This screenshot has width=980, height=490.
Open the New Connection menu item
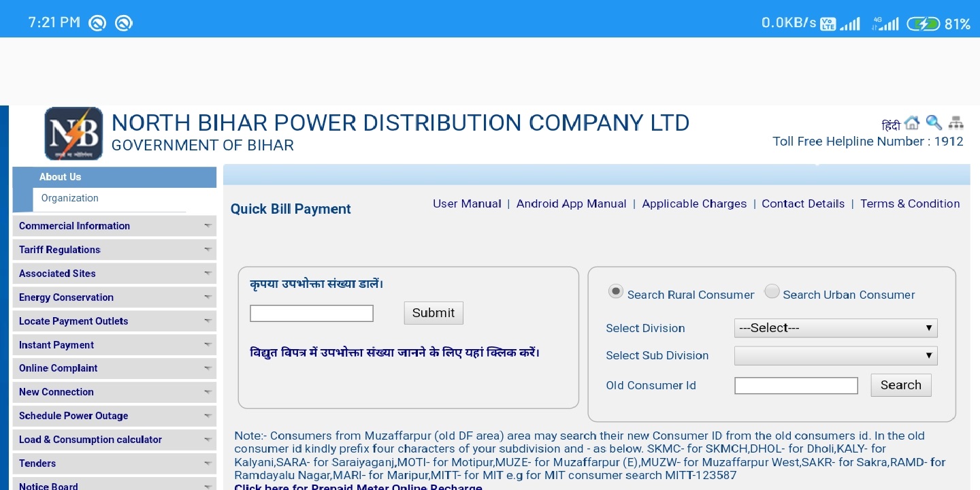tap(114, 392)
